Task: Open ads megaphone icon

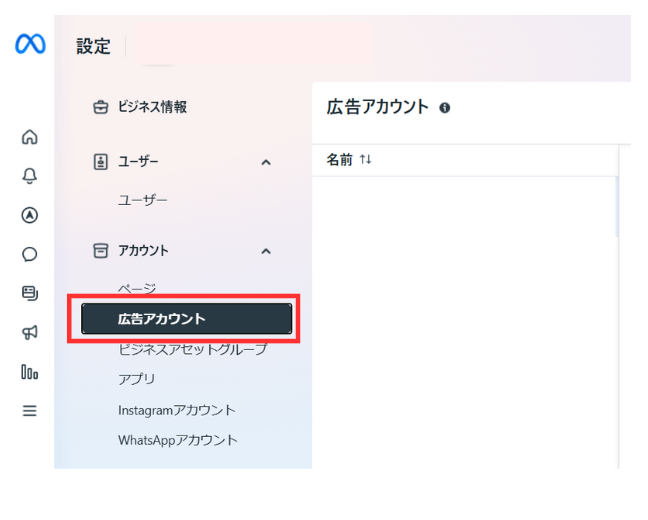Action: click(x=30, y=332)
